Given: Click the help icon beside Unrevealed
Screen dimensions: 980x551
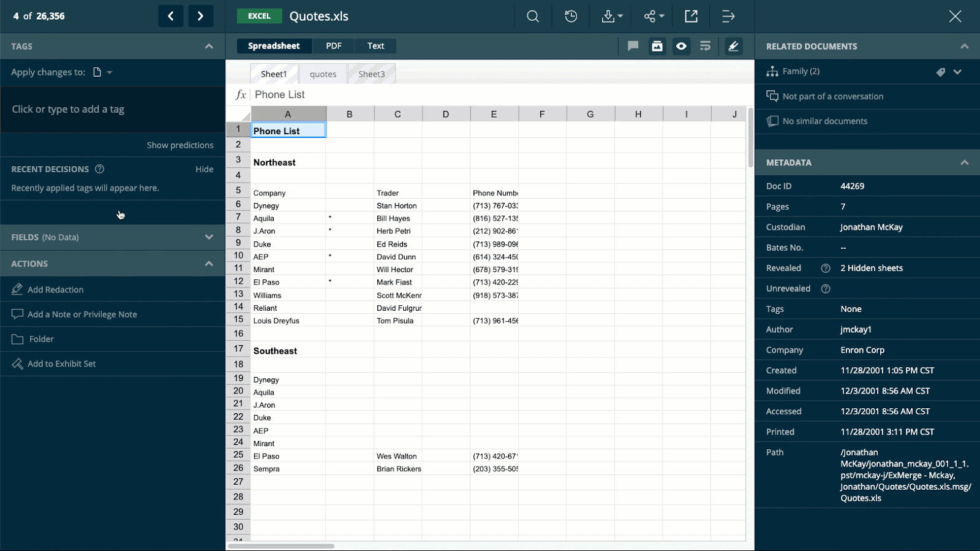Looking at the screenshot, I should [x=826, y=289].
